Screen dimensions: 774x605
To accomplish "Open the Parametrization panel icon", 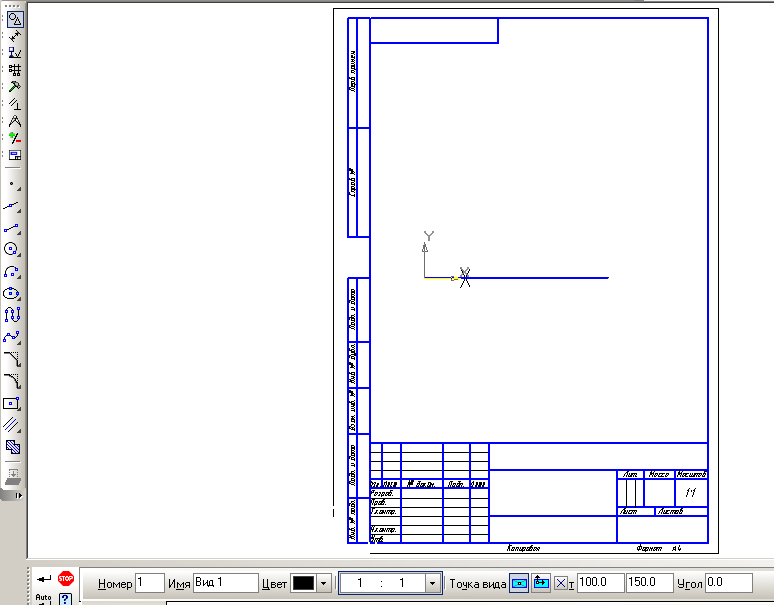I will click(x=15, y=104).
